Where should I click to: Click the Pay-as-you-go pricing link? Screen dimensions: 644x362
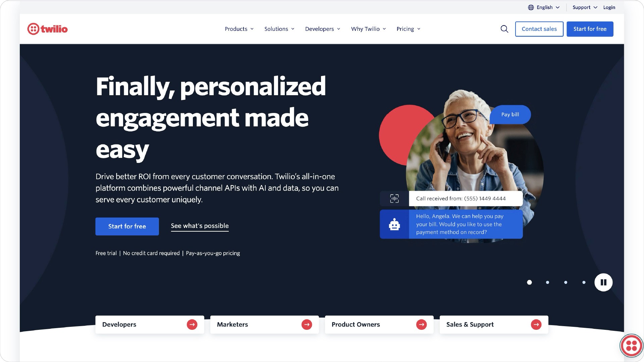pos(213,253)
